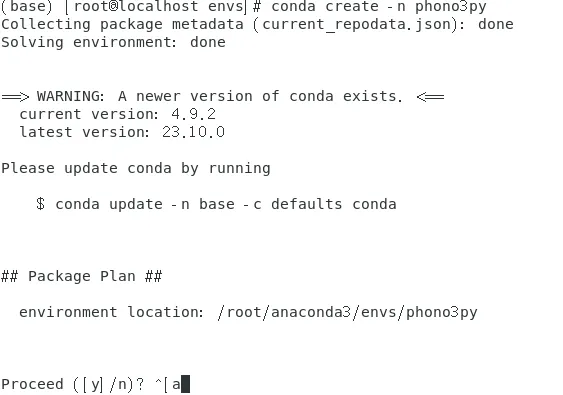Click the 'conda update -n base' command line

pos(226,204)
